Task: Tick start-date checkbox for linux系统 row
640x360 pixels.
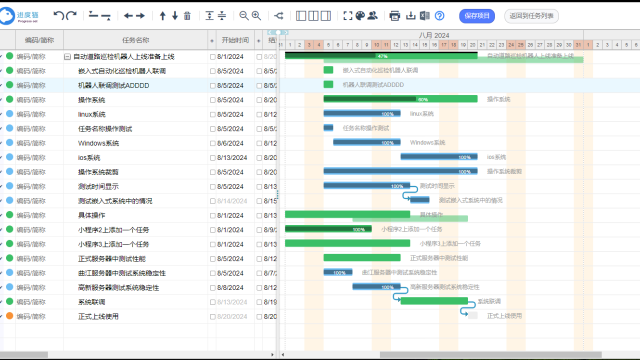Action: point(213,115)
